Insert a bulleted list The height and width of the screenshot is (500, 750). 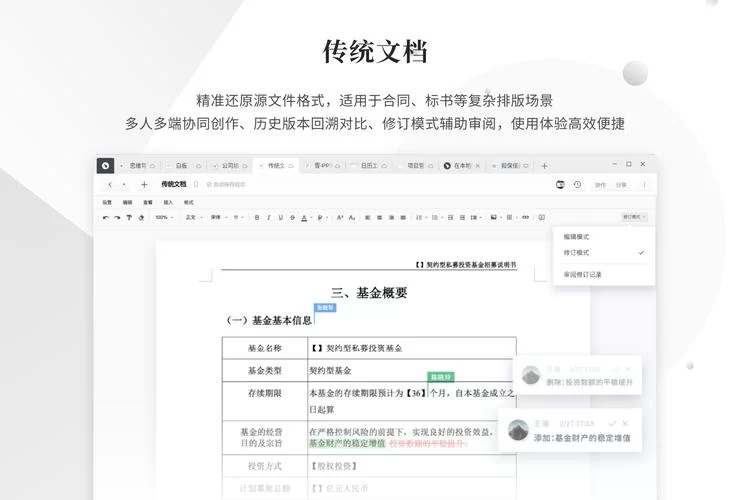coord(435,218)
